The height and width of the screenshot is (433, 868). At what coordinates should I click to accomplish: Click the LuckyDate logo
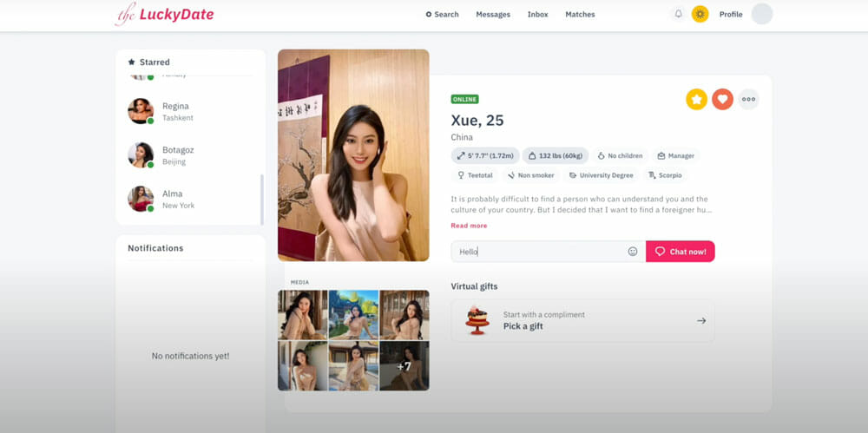pos(164,15)
